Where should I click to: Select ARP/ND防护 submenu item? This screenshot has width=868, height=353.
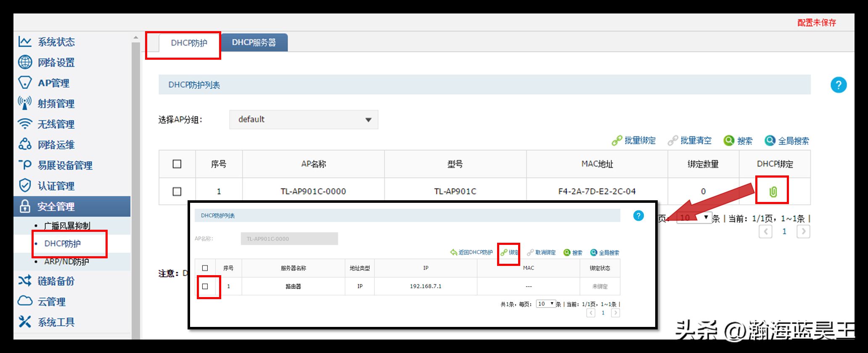[x=66, y=262]
